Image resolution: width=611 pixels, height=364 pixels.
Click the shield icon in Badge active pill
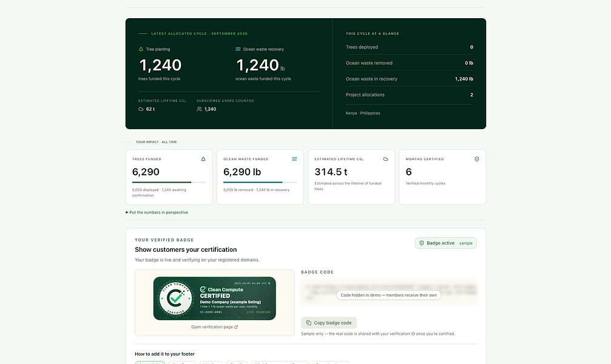421,243
